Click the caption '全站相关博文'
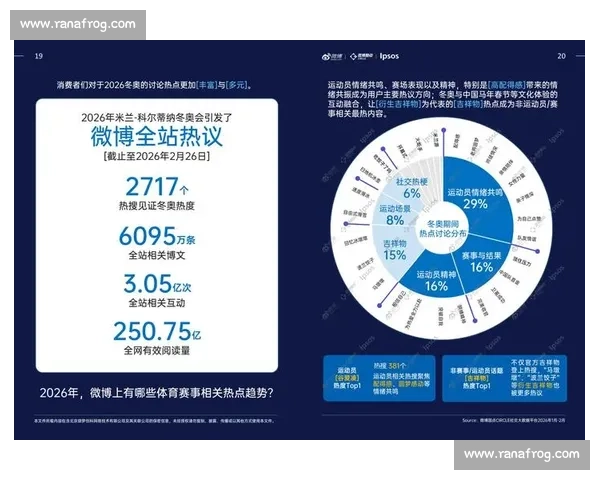This screenshot has height=480, width=600. click(x=157, y=255)
